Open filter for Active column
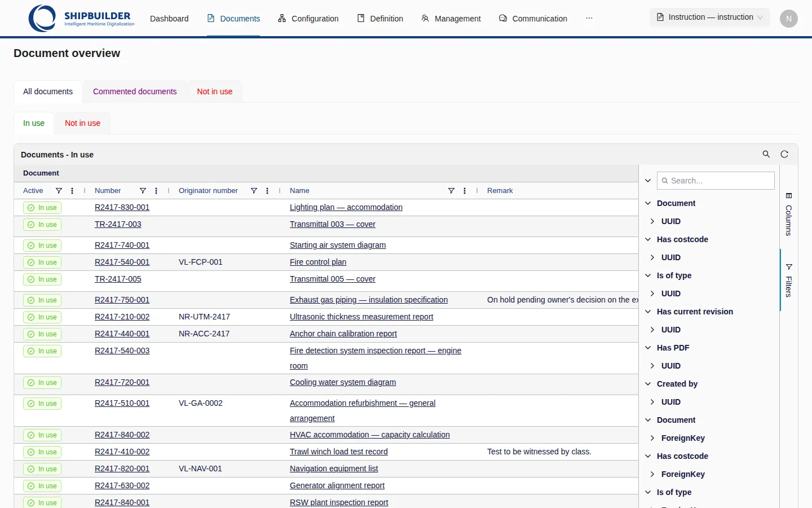Screen dimensions: 812x508 coord(59,191)
